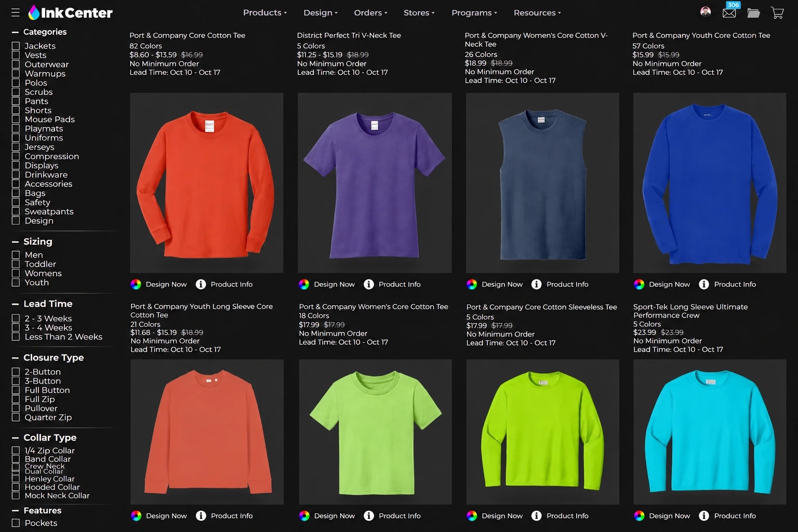Image resolution: width=798 pixels, height=532 pixels.
Task: Click info icon under orange long sleeve
Action: pyautogui.click(x=201, y=284)
